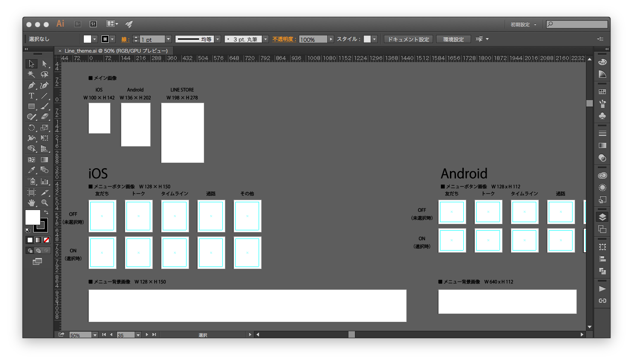Open the Stroke panel icon
Viewport: 633px width, 364px height.
[x=602, y=133]
